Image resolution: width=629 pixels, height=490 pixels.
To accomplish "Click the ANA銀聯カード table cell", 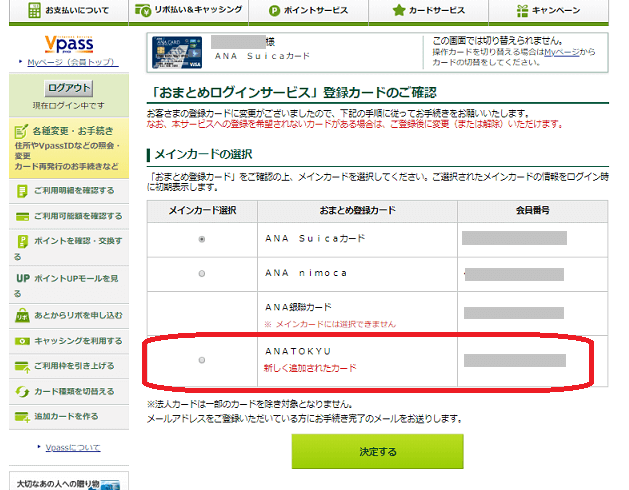I will click(x=357, y=314).
